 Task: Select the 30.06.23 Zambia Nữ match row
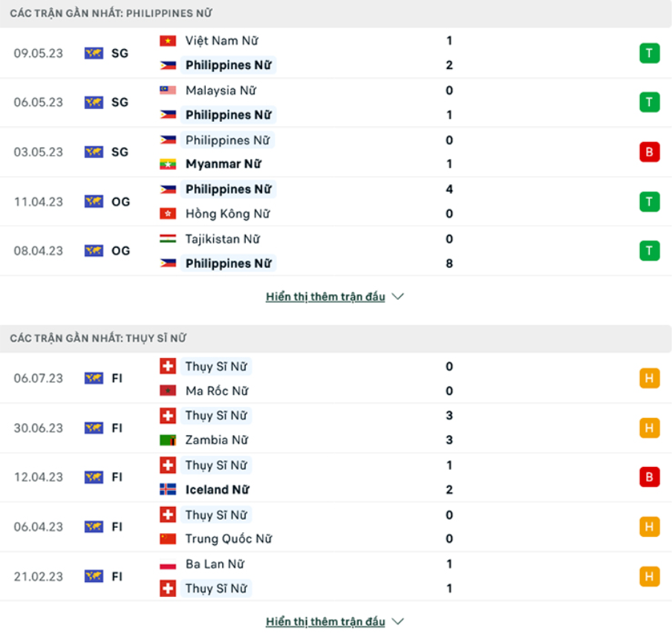tap(334, 428)
